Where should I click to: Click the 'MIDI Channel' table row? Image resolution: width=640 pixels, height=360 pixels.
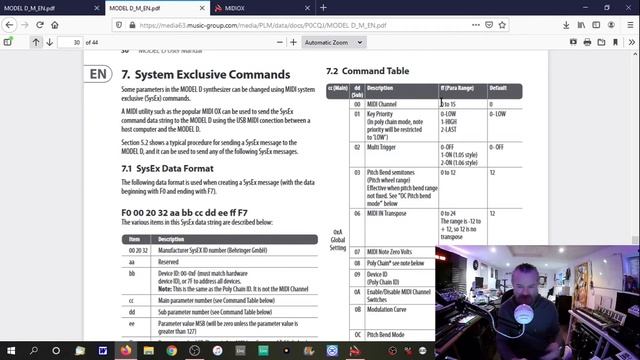[436, 104]
